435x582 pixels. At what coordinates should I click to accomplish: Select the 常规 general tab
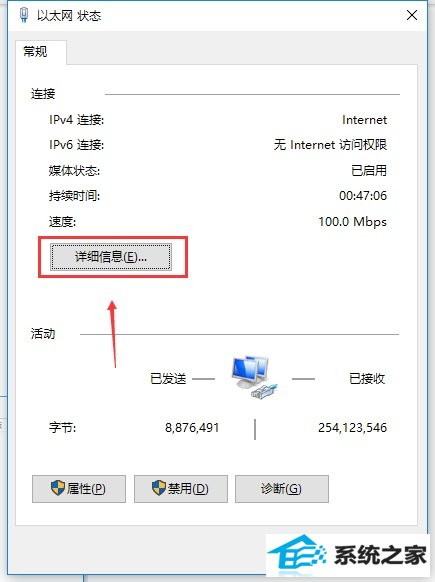click(x=36, y=51)
